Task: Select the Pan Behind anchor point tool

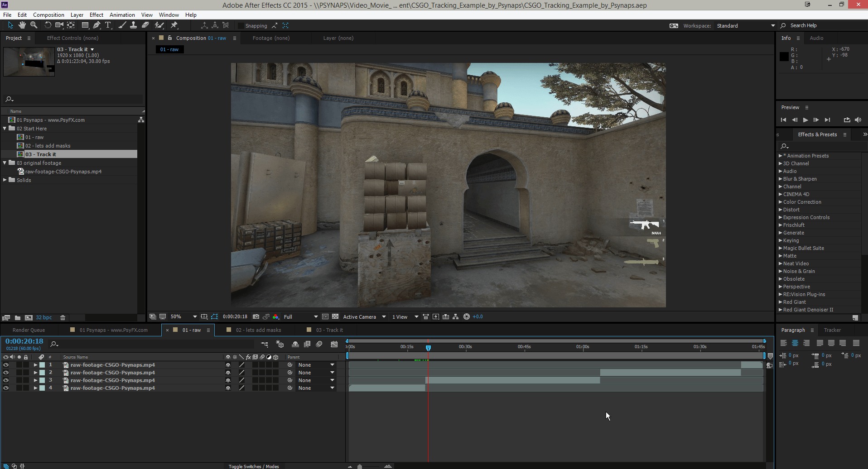Action: (71, 25)
